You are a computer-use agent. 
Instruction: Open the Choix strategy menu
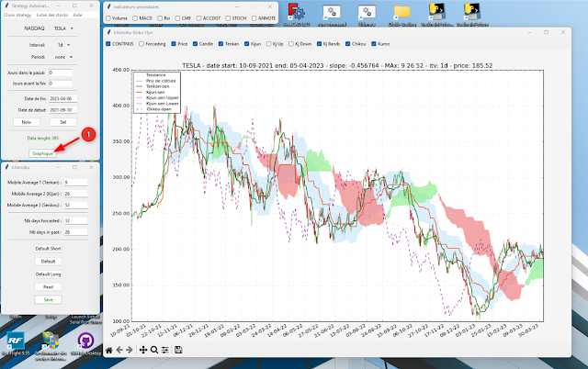click(x=16, y=17)
